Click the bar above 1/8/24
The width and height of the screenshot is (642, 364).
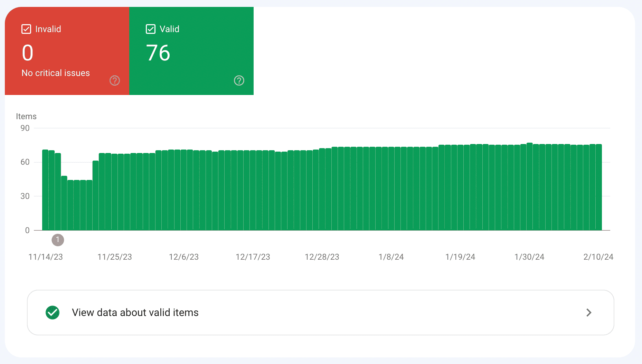(x=391, y=189)
